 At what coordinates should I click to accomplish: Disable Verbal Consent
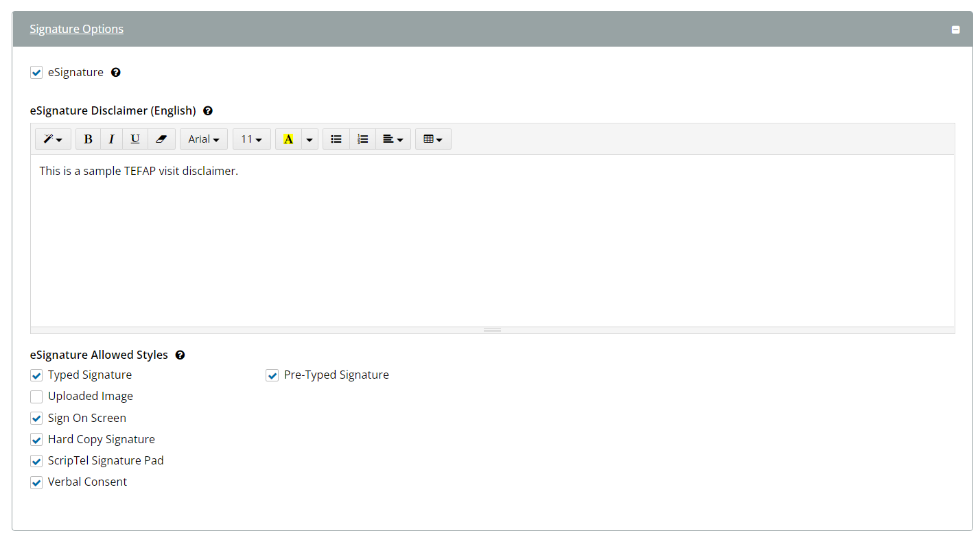(36, 482)
